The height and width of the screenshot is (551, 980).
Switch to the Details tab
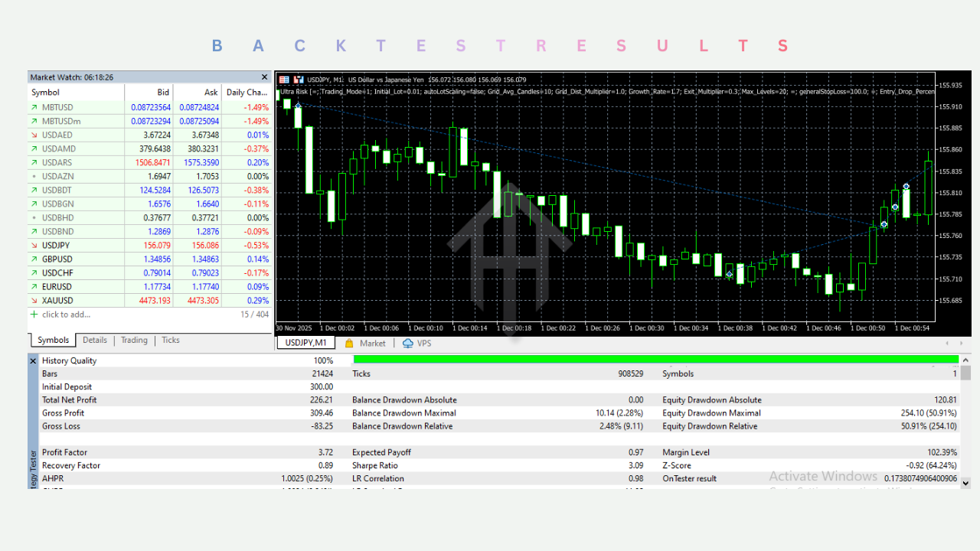point(95,340)
